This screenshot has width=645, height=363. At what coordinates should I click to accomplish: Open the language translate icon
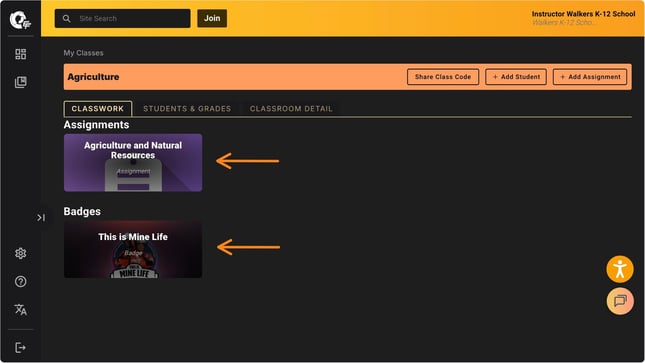click(x=21, y=309)
